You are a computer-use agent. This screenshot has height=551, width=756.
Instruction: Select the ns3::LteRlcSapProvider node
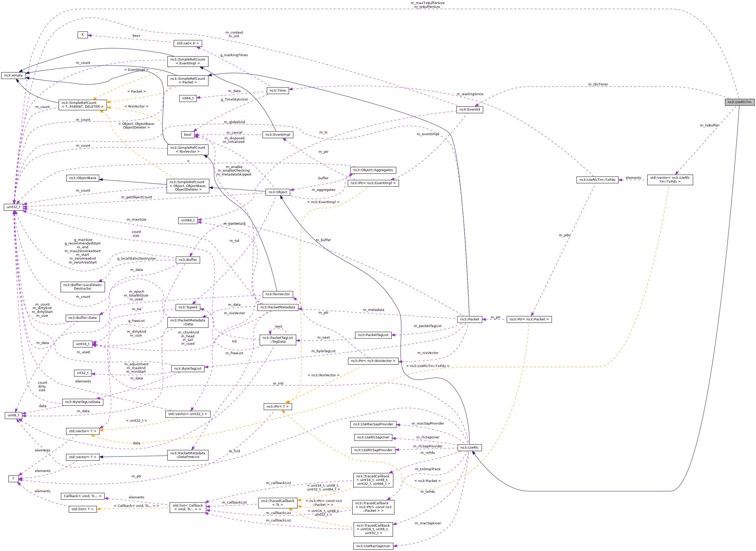tap(373, 450)
